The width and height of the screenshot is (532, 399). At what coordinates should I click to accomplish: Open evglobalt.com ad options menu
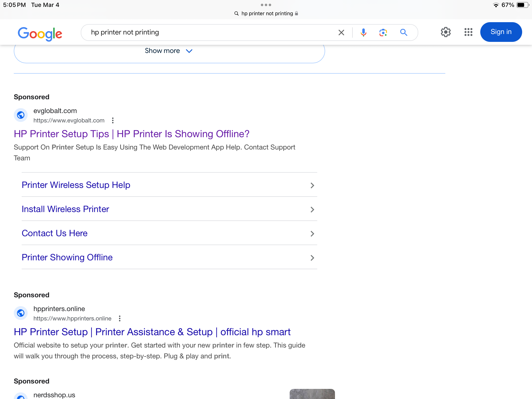(x=113, y=120)
